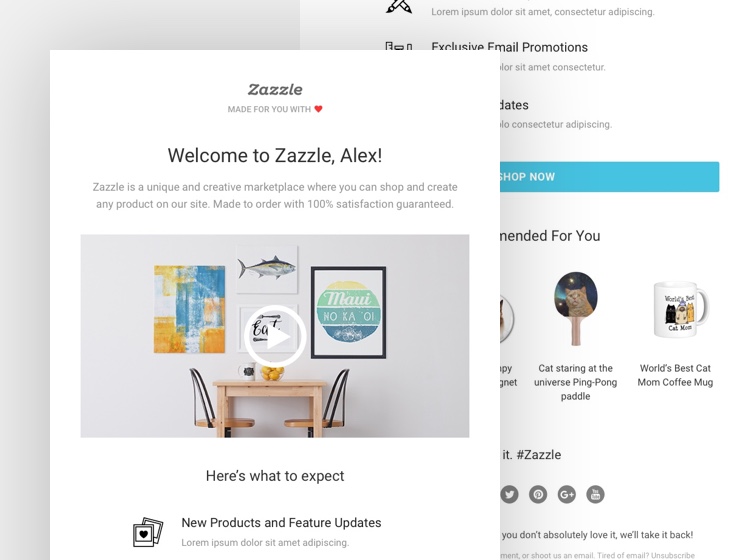Screen dimensions: 750x560
Task: Open the Google Plus social icon
Action: pos(567,494)
